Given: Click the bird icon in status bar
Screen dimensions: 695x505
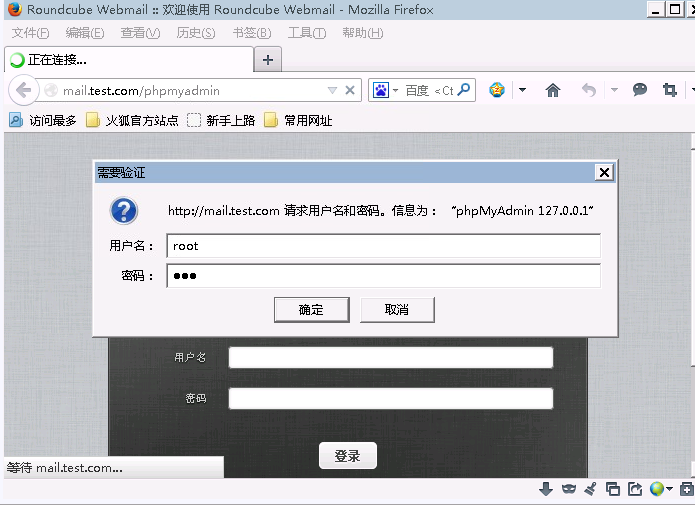Looking at the screenshot, I should tap(590, 489).
